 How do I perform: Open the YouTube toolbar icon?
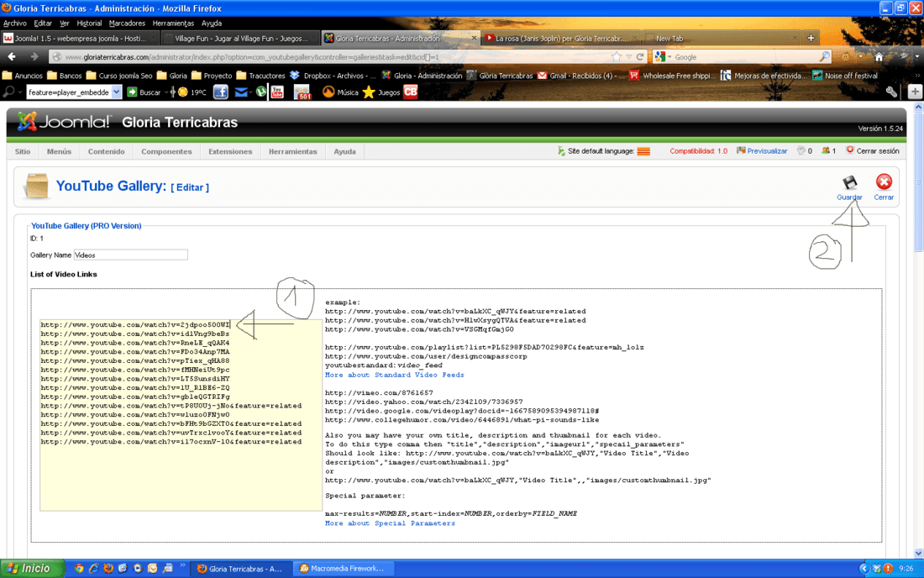tap(277, 92)
